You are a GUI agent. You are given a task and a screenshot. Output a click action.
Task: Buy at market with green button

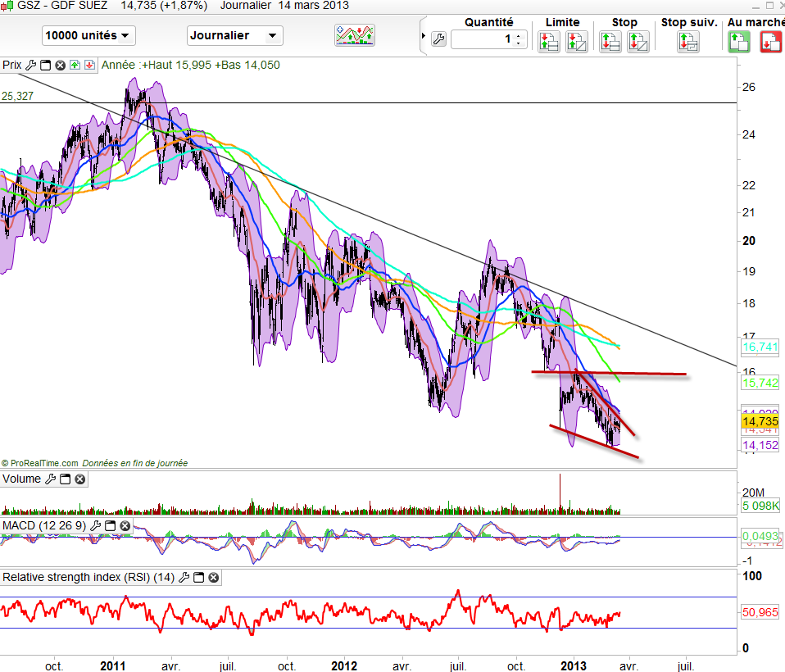(739, 41)
